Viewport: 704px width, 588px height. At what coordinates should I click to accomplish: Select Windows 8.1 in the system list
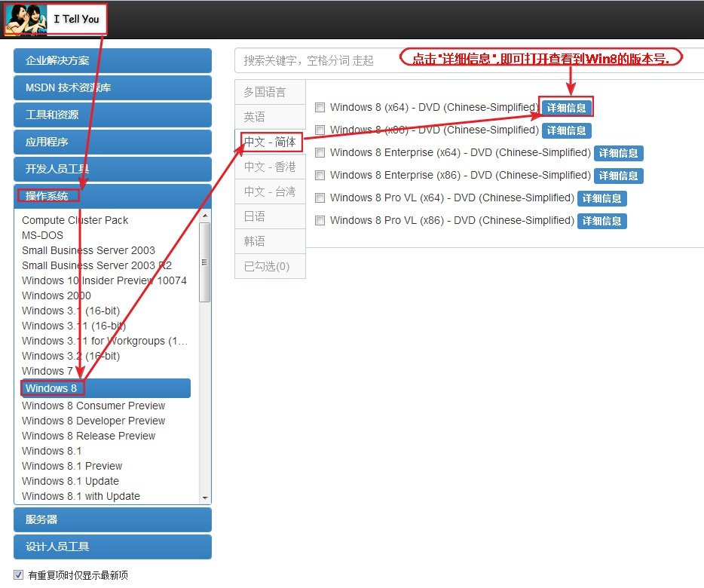[x=51, y=450]
